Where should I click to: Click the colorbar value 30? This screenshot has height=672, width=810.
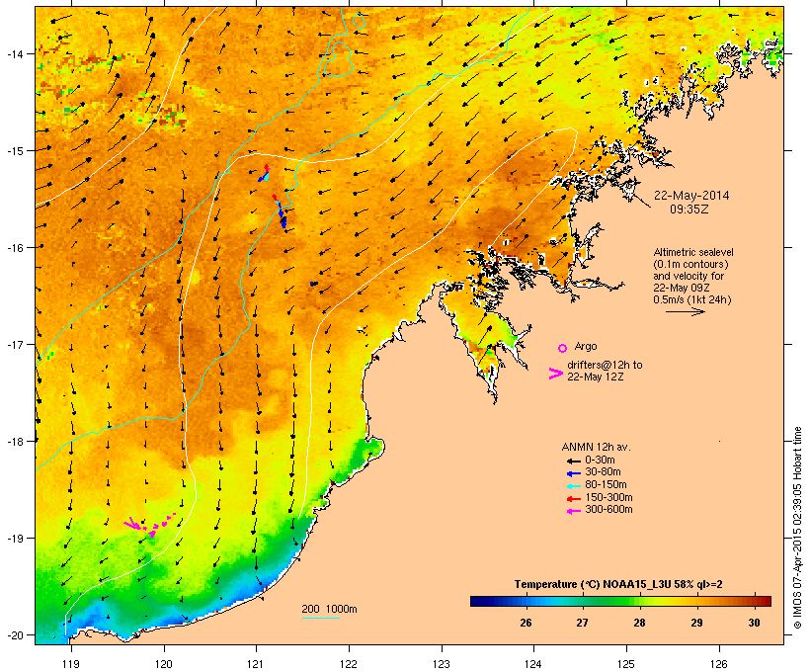(754, 623)
